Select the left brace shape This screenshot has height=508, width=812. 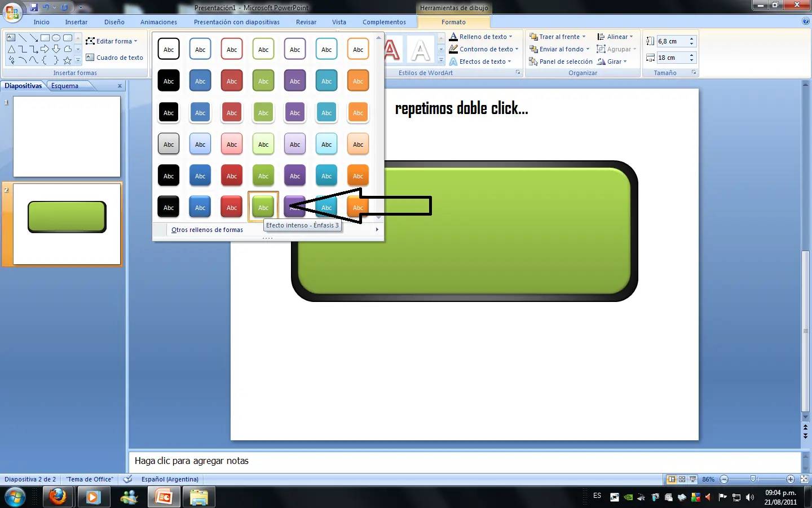[x=45, y=60]
